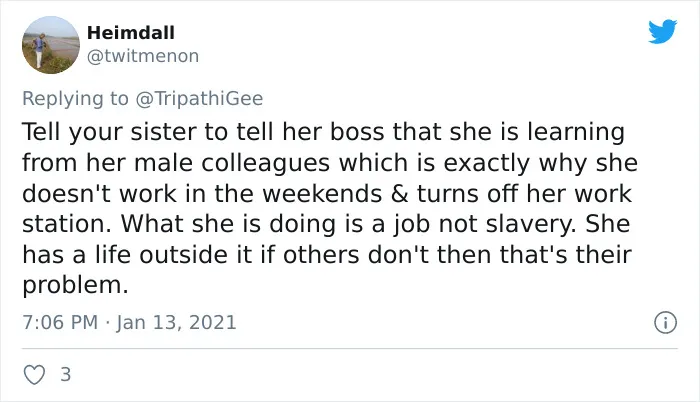This screenshot has height=402, width=700.
Task: Click the word "weekends" in tweet
Action: click(322, 193)
